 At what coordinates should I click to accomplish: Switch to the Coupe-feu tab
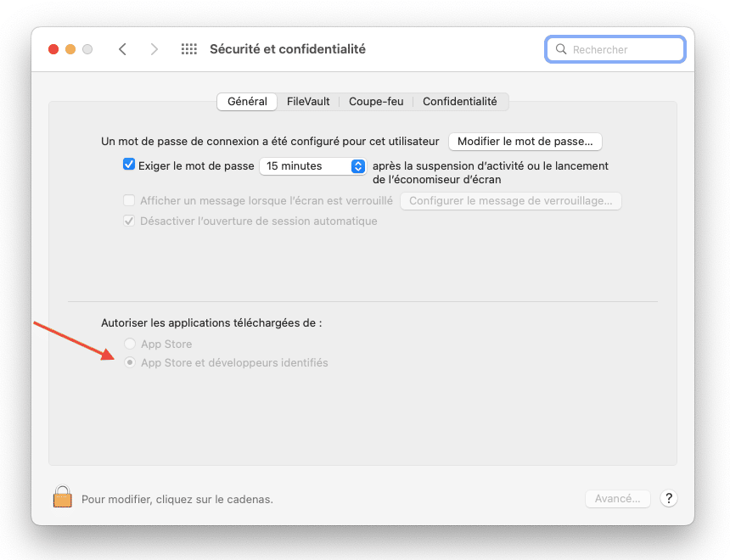pos(376,102)
